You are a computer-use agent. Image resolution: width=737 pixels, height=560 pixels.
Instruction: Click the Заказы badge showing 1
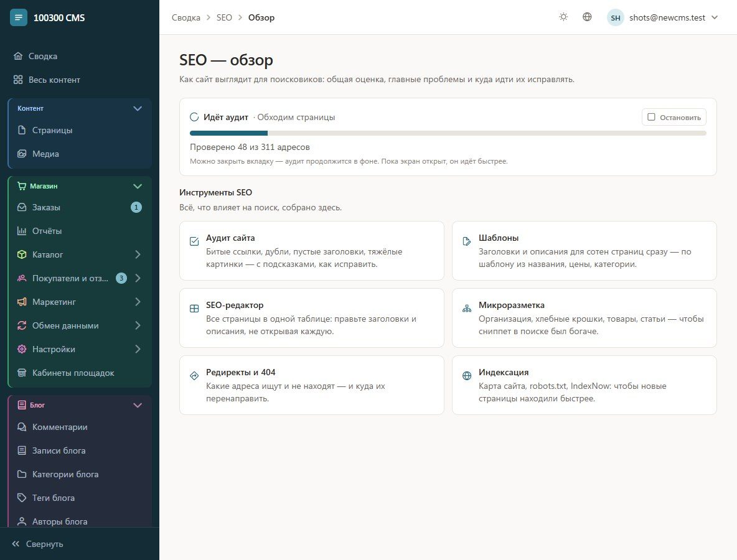[x=136, y=207]
